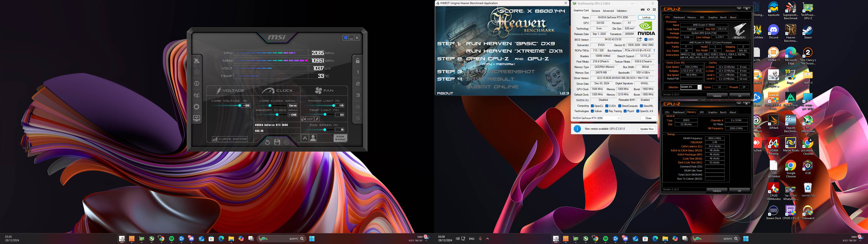Open SPD tab in bottom CPU-Z window
The width and height of the screenshot is (868, 244).
click(x=702, y=112)
